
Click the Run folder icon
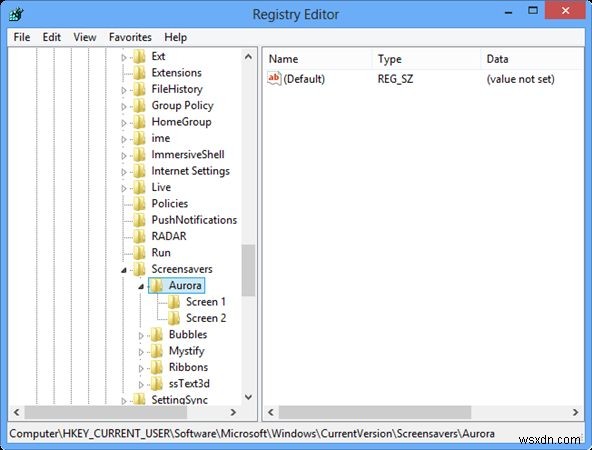(x=139, y=253)
